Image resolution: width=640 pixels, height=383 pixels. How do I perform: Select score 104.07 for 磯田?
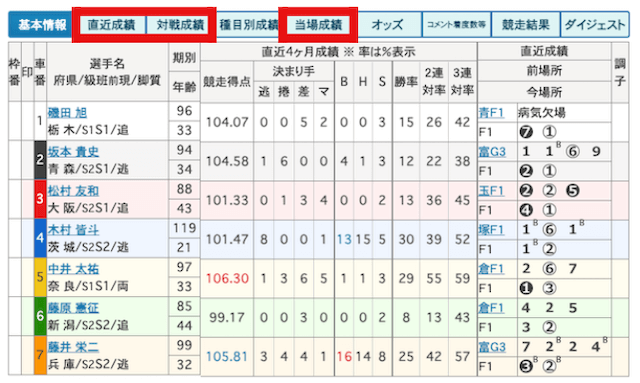[227, 122]
